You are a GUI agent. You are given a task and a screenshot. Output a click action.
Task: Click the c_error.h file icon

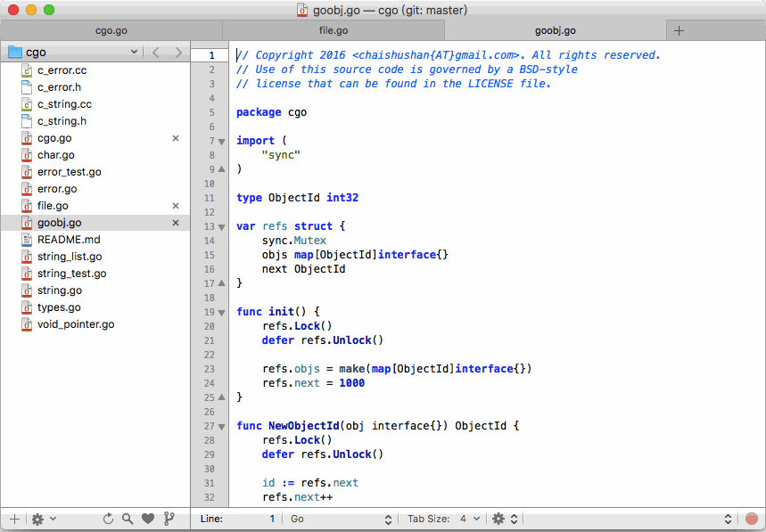pyautogui.click(x=27, y=87)
